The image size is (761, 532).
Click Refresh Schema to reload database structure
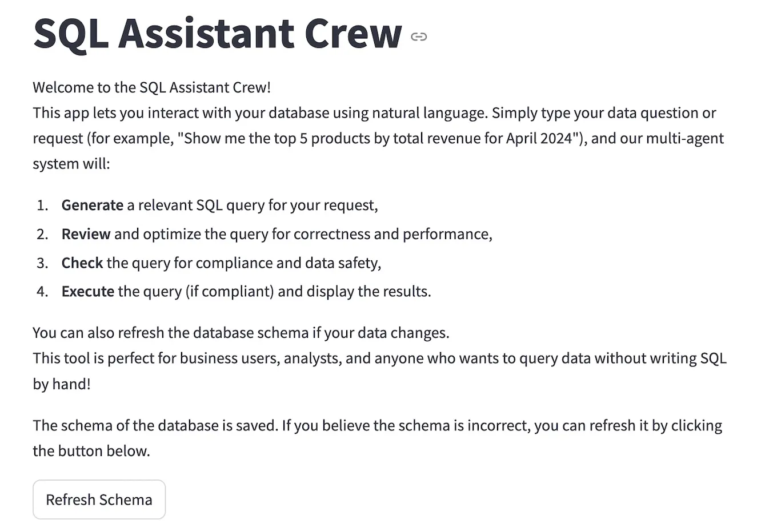point(99,499)
